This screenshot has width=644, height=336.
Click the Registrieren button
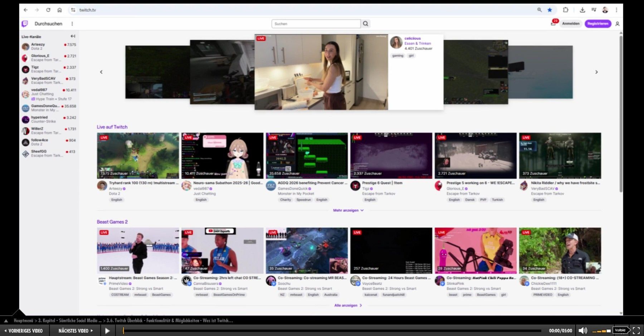tap(597, 24)
